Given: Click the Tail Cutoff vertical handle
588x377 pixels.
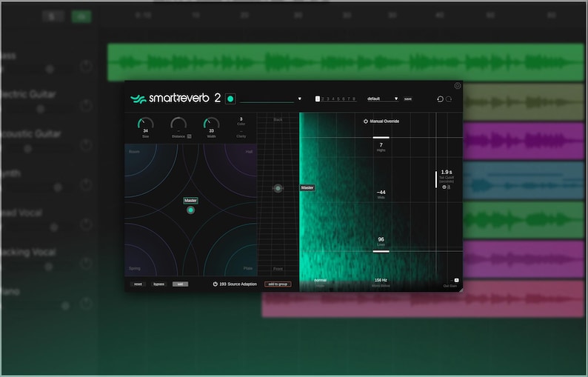Looking at the screenshot, I should (436, 179).
